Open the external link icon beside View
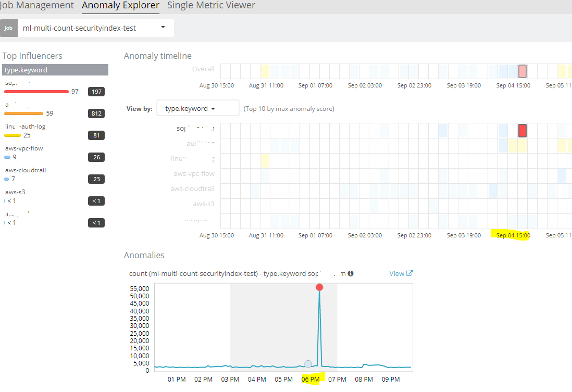 coord(409,273)
